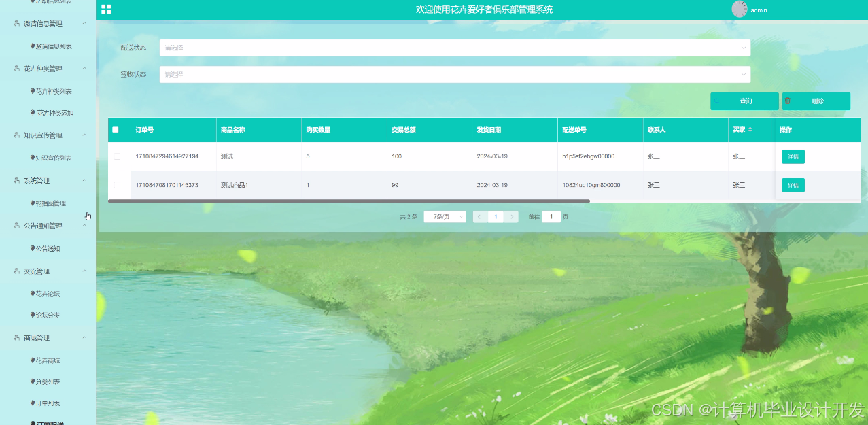This screenshot has height=425, width=868.
Task: Open 论坛分类 in sidebar
Action: pos(48,316)
